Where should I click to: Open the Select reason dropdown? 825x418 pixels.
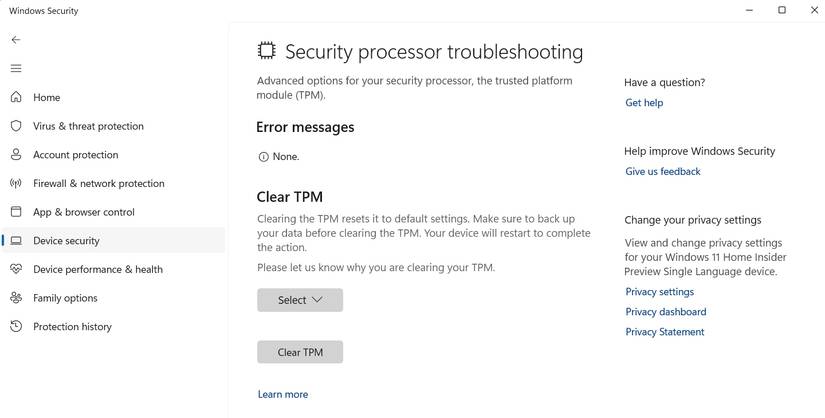[300, 300]
